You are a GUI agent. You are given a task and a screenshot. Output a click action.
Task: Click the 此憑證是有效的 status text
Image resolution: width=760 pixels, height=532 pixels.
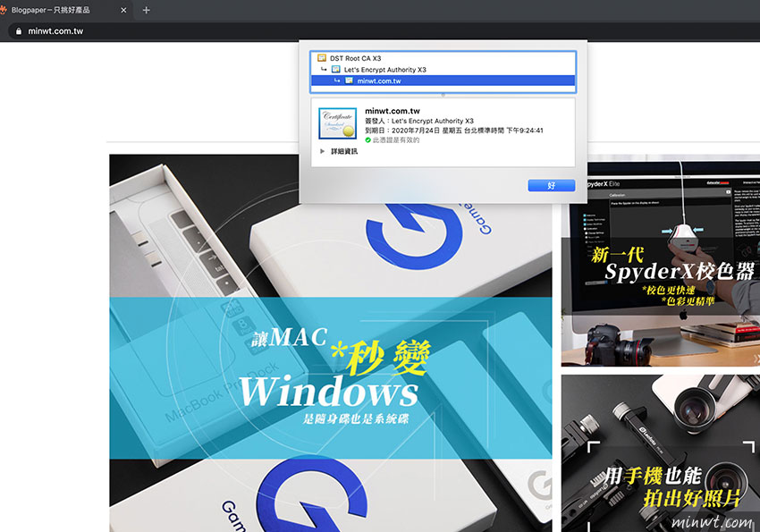[396, 140]
